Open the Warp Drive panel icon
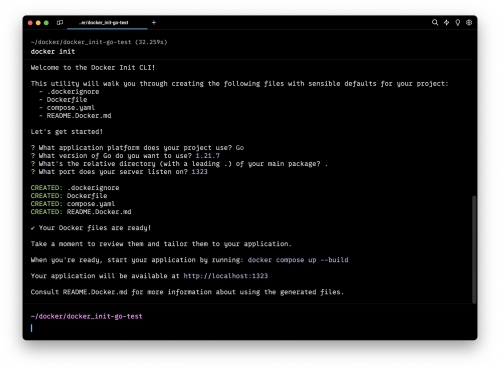The height and width of the screenshot is (370, 500). [x=60, y=23]
